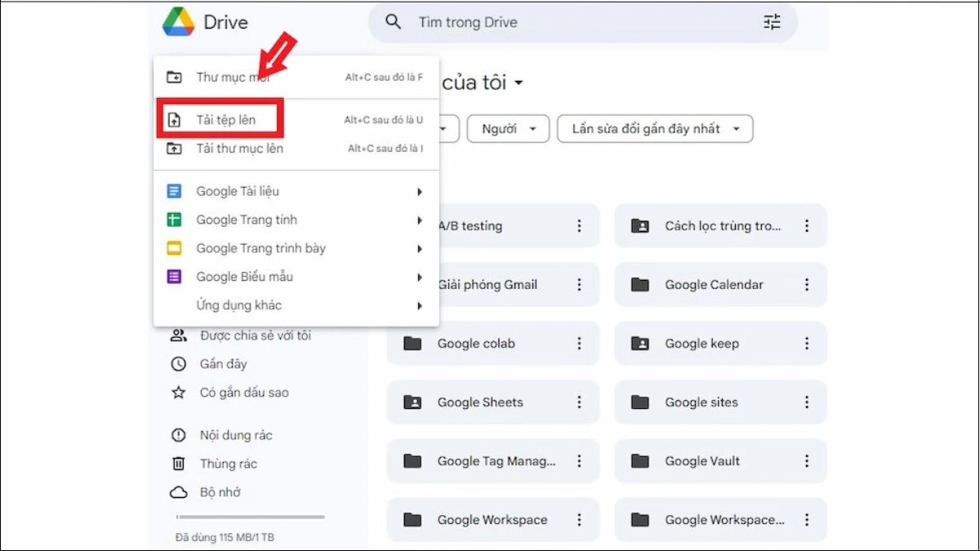
Task: Open more options for Google colab folder
Action: tap(579, 344)
